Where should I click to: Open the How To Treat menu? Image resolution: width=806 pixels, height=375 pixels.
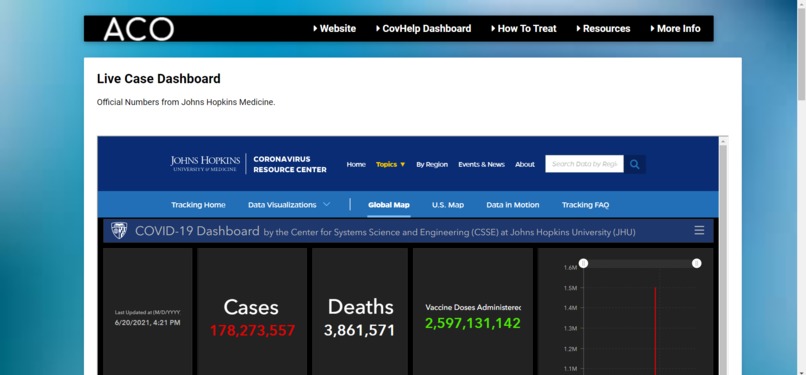point(524,29)
